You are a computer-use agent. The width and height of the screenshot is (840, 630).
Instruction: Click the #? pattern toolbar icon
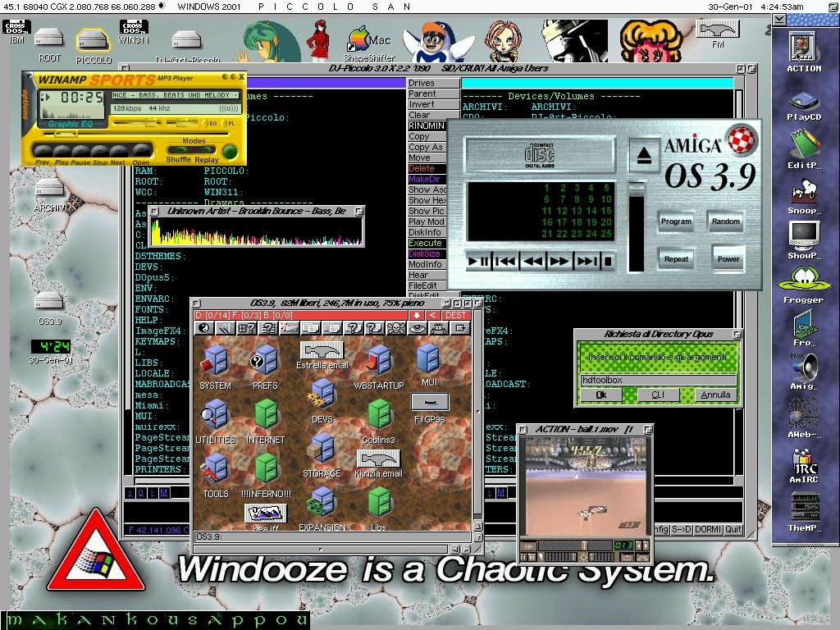click(246, 328)
